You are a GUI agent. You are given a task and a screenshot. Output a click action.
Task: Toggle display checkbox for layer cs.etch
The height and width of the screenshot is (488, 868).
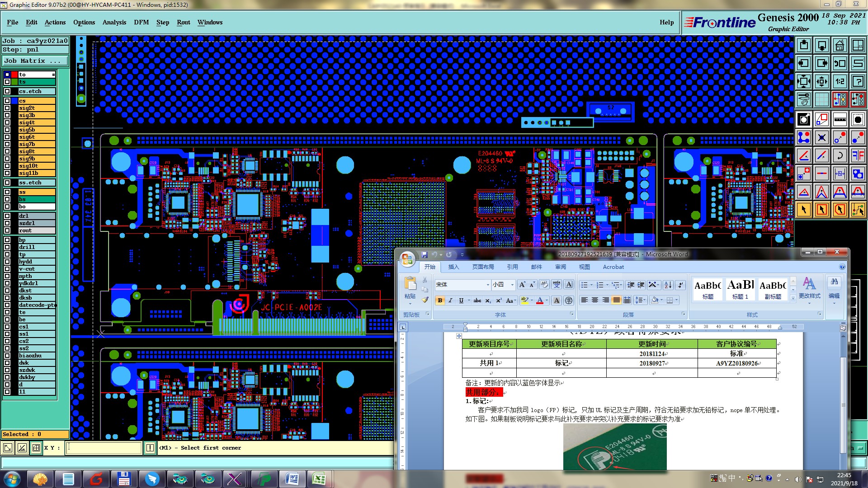point(7,91)
